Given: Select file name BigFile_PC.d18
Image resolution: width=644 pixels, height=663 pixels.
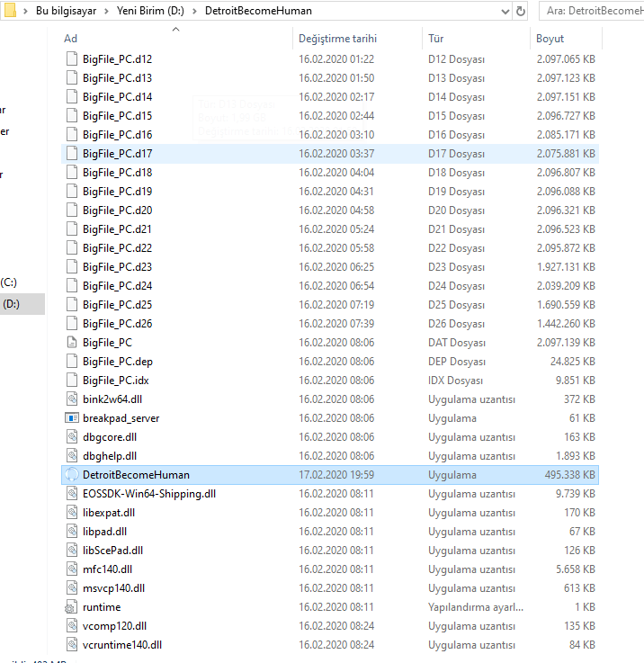Looking at the screenshot, I should point(117,173).
